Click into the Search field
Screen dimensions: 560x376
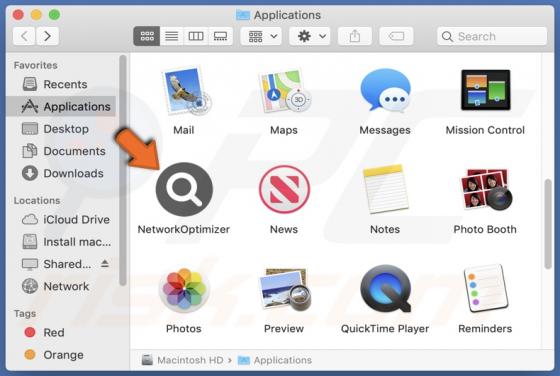[492, 36]
